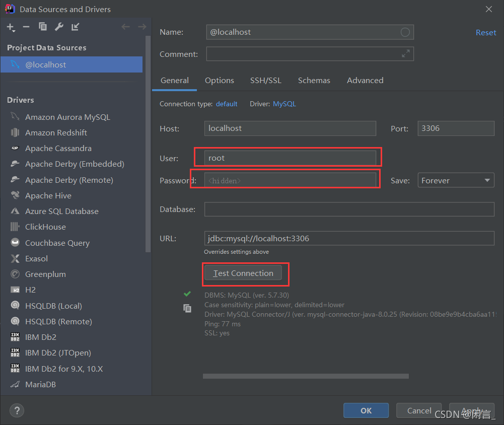Open the Advanced tab
This screenshot has width=504, height=425.
(365, 81)
